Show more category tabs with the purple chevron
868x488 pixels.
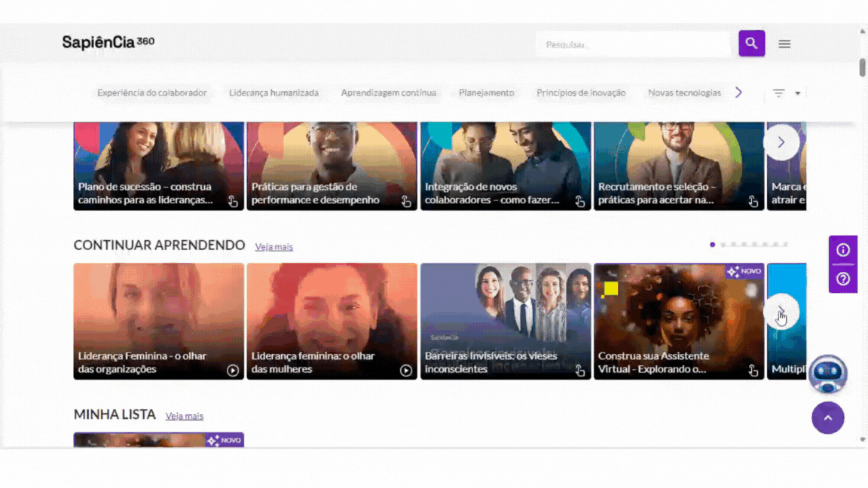tap(738, 93)
